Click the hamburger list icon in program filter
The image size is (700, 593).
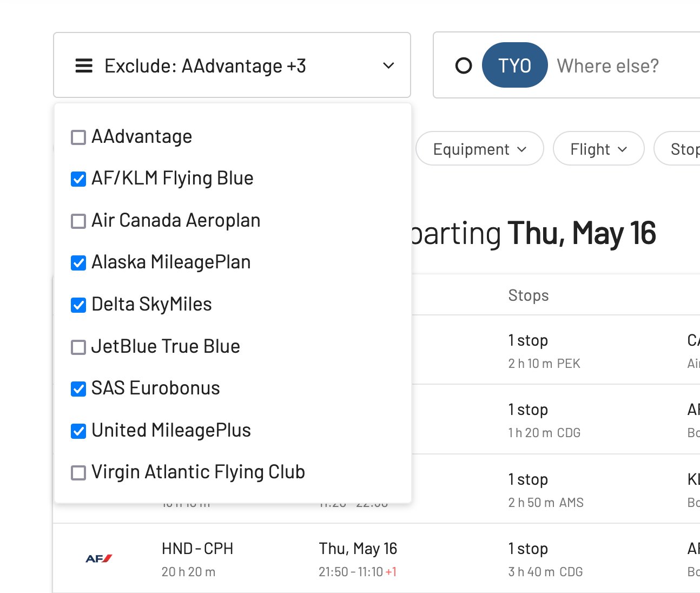[x=84, y=66]
